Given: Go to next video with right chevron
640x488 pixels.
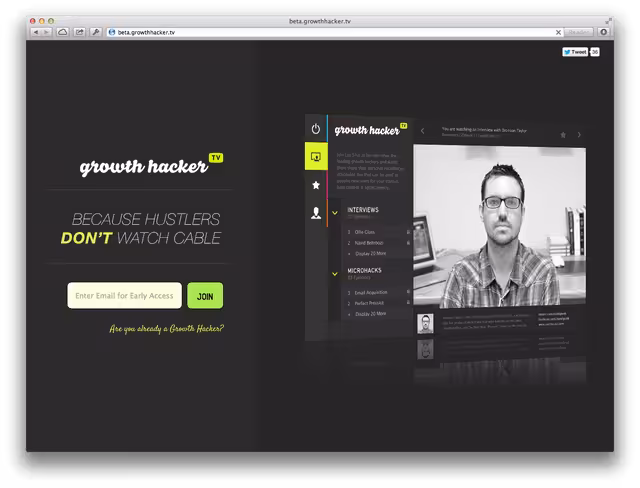Looking at the screenshot, I should 579,135.
